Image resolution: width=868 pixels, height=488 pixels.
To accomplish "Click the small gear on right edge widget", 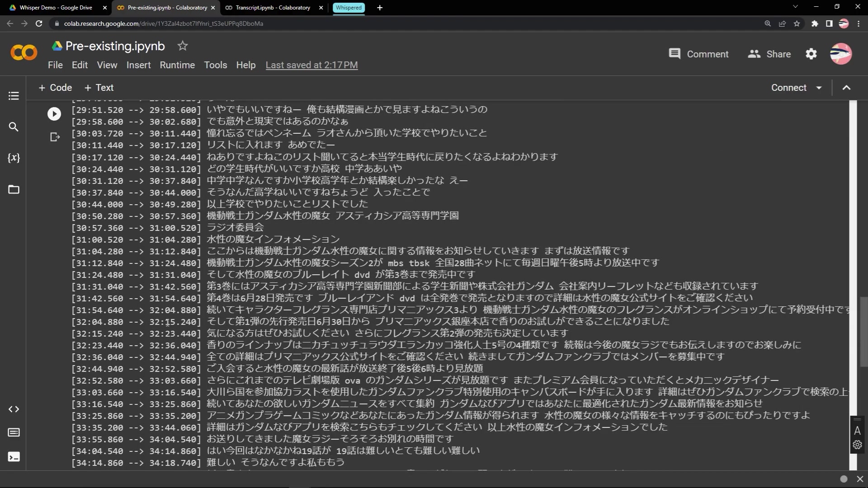I will (x=857, y=445).
